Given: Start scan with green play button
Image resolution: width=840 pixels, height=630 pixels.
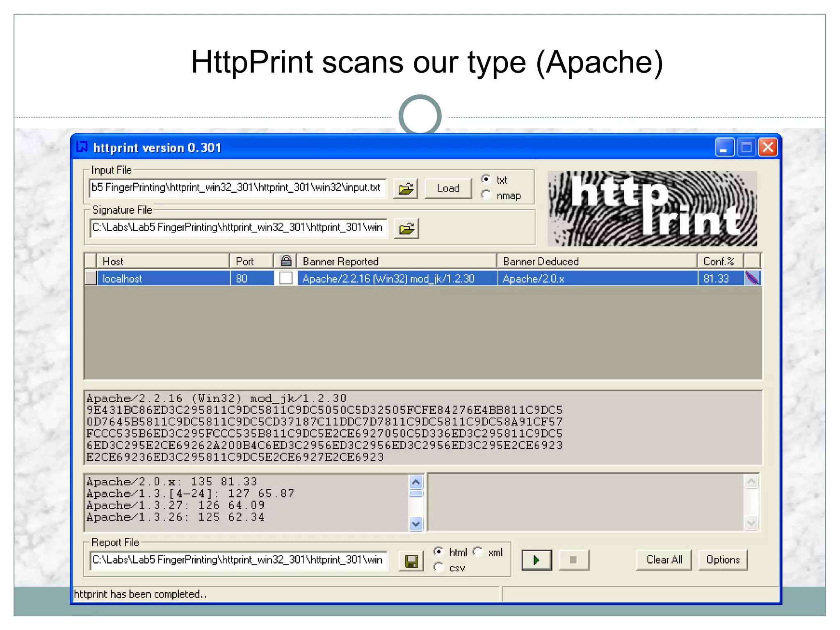Looking at the screenshot, I should 536,560.
